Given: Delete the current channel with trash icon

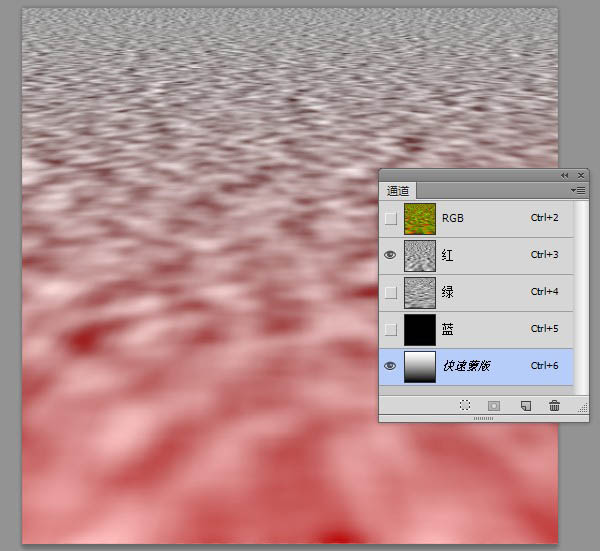Looking at the screenshot, I should point(554,406).
